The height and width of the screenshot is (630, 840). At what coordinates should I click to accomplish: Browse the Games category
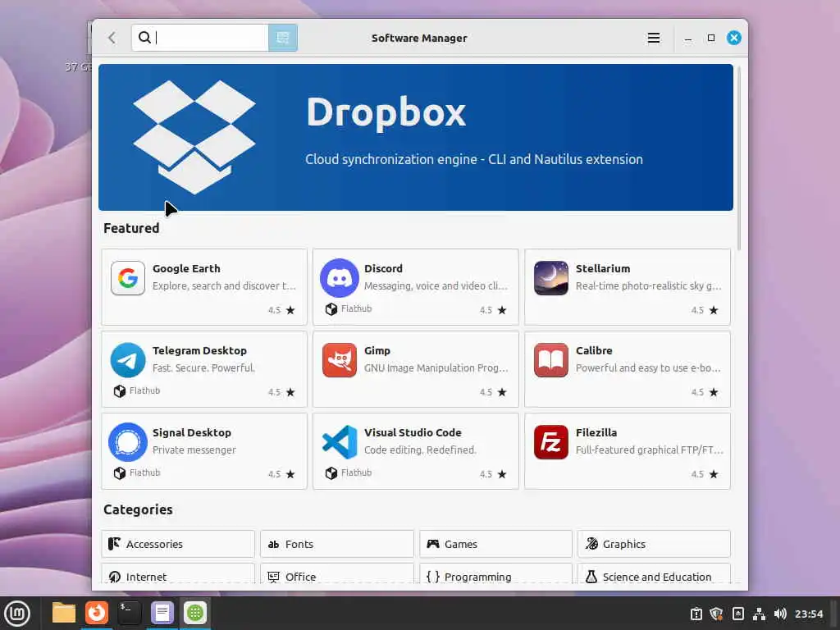point(495,545)
